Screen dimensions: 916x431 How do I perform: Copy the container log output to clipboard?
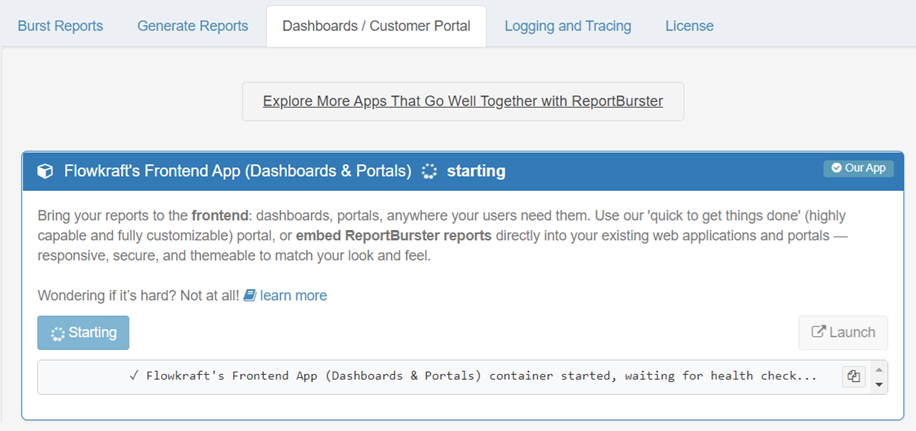click(853, 377)
